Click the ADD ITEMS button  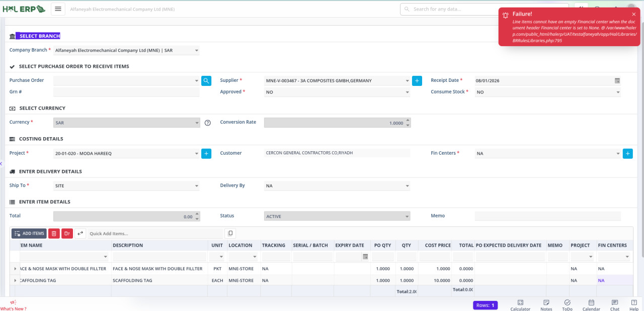(x=29, y=234)
